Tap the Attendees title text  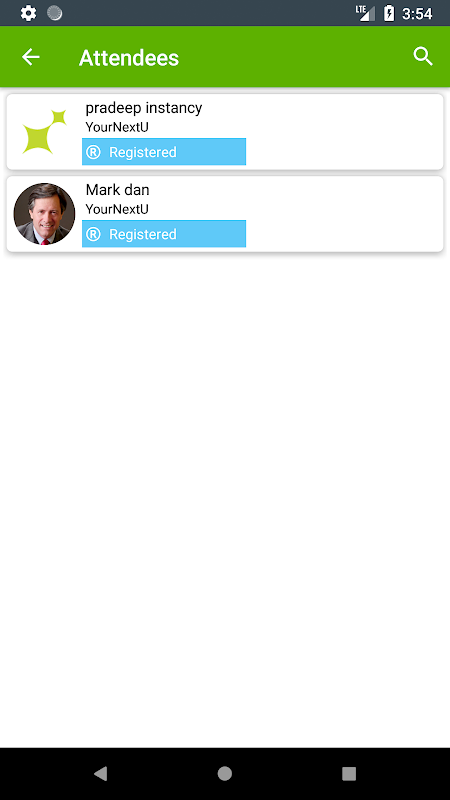point(129,58)
